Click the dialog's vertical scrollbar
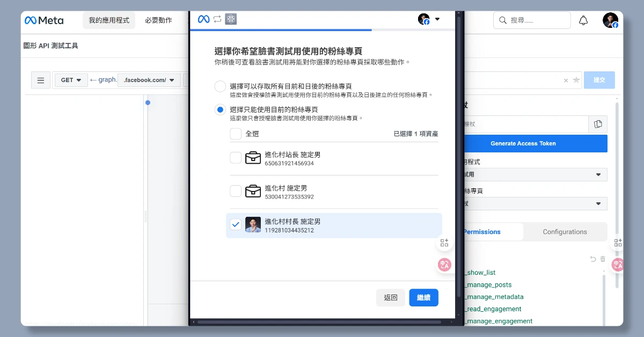Image resolution: width=644 pixels, height=337 pixels. [x=458, y=156]
